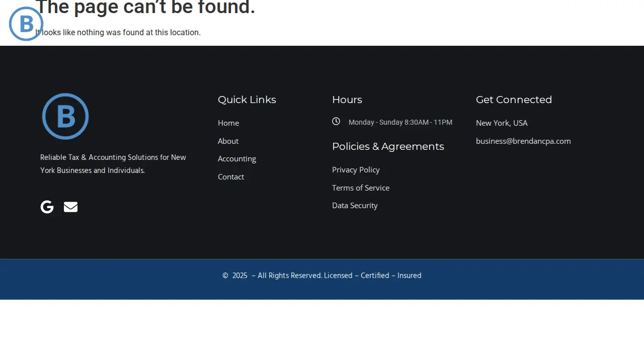This screenshot has height=362, width=644.
Task: Go to the Home quick link
Action: pos(228,123)
